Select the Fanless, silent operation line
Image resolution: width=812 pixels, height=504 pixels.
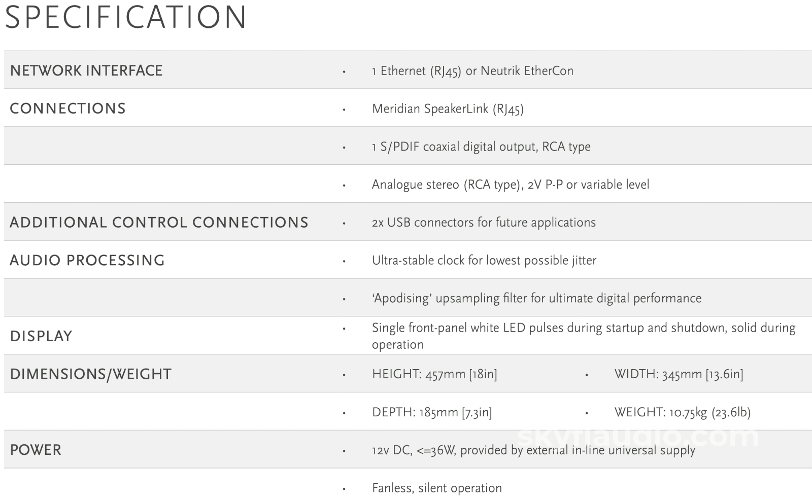click(436, 488)
